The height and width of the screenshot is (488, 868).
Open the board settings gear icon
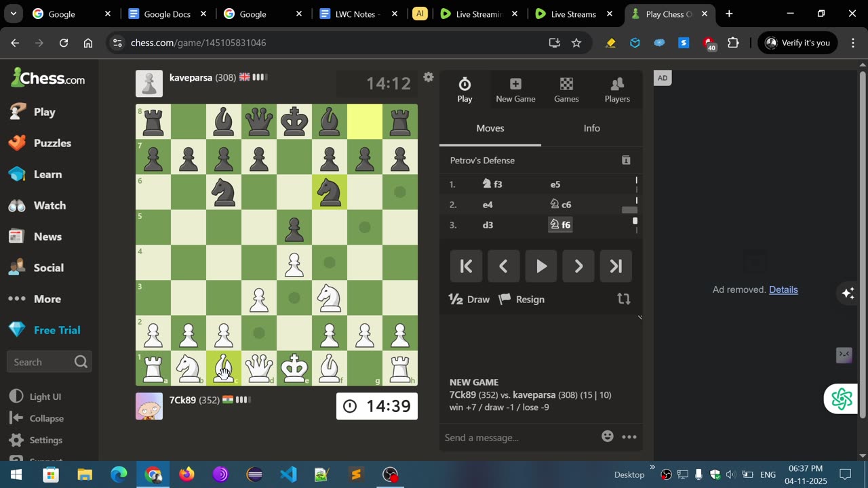(x=428, y=77)
